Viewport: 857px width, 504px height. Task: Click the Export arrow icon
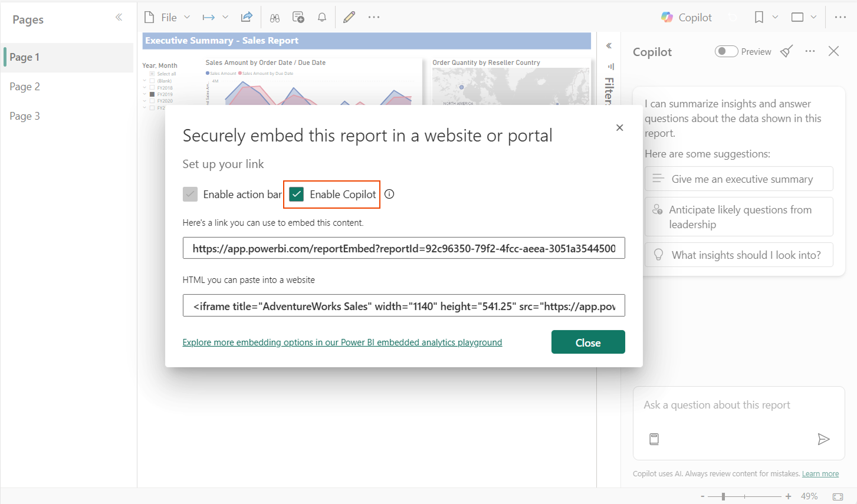[x=209, y=17]
